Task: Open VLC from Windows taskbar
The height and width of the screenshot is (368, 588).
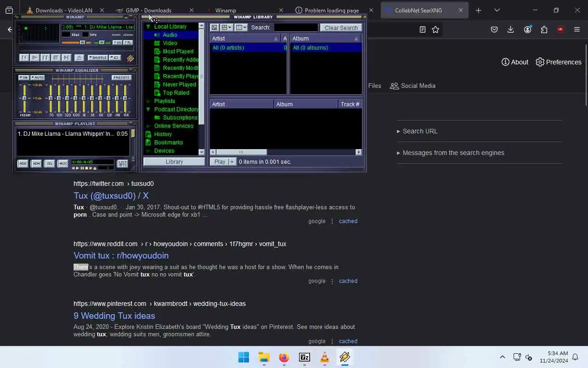Action: tap(325, 357)
